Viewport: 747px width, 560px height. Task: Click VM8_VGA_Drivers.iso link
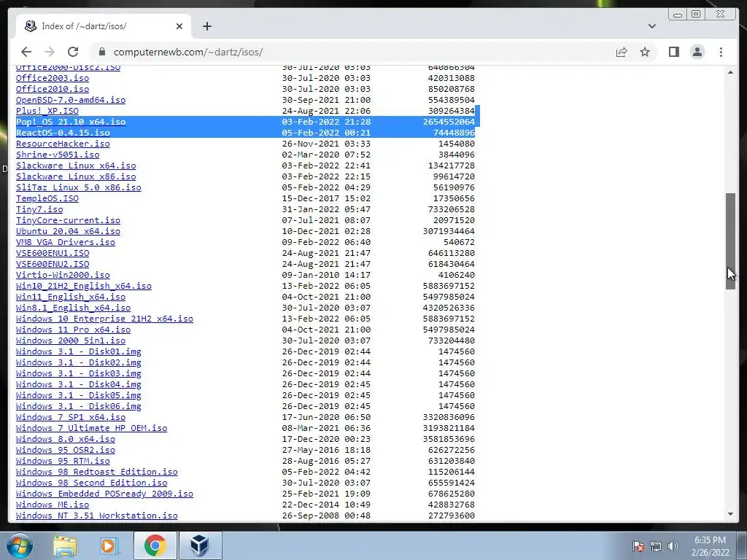[x=65, y=242]
